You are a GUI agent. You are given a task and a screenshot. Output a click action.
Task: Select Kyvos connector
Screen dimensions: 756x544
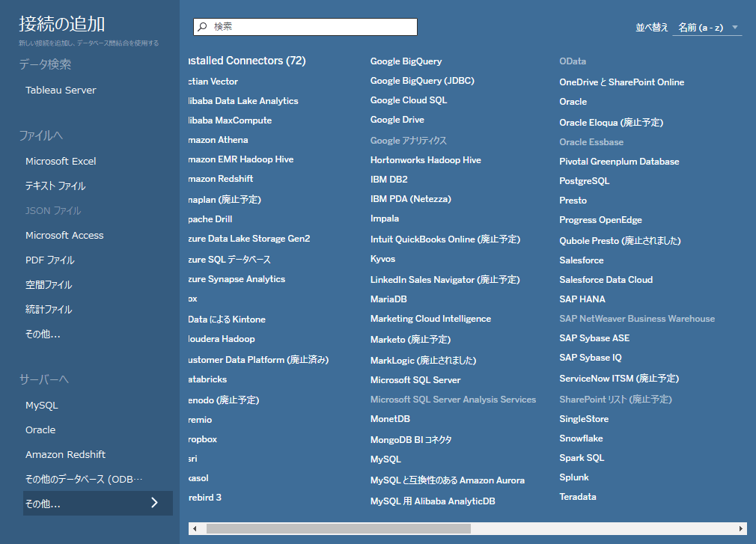click(x=382, y=259)
